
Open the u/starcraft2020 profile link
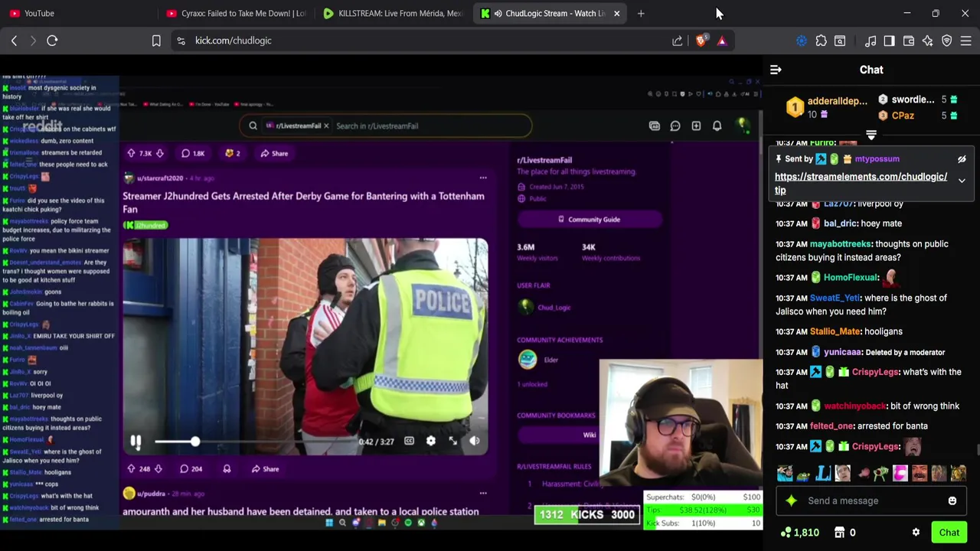coord(159,178)
